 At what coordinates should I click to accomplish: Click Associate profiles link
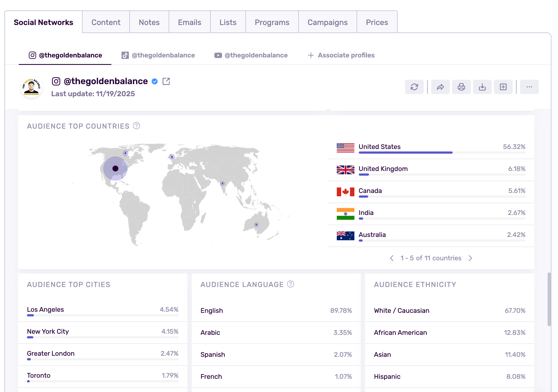tap(341, 55)
